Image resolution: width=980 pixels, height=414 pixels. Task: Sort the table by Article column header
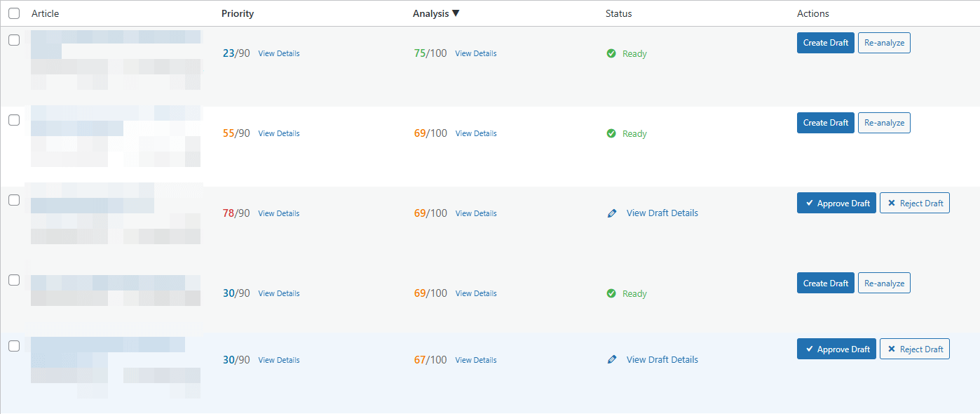(45, 13)
